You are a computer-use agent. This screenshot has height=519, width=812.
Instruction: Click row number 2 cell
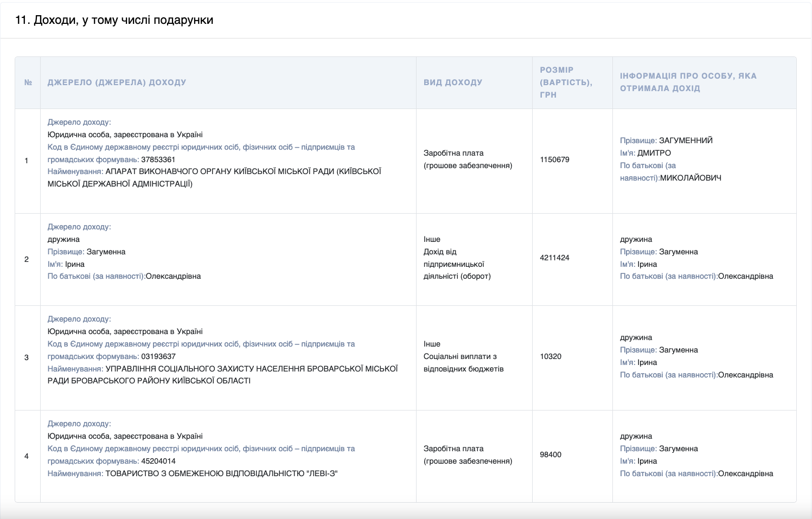tap(27, 259)
